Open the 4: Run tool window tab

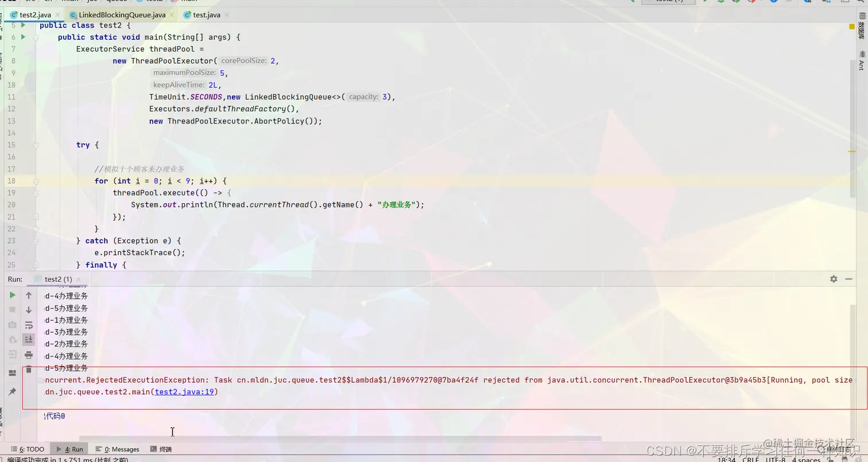click(70, 449)
